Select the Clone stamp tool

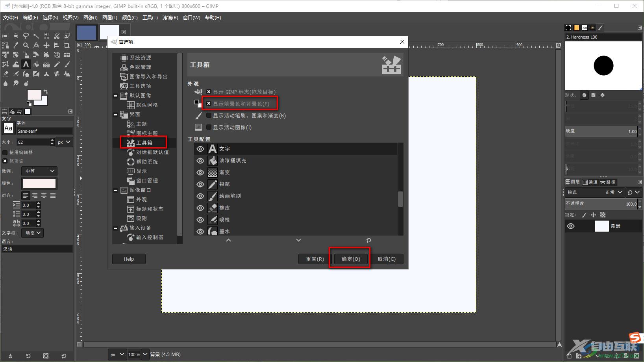click(x=46, y=74)
